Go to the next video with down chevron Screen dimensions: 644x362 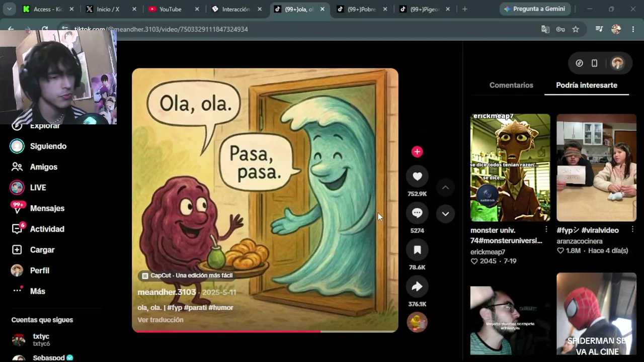(x=445, y=214)
